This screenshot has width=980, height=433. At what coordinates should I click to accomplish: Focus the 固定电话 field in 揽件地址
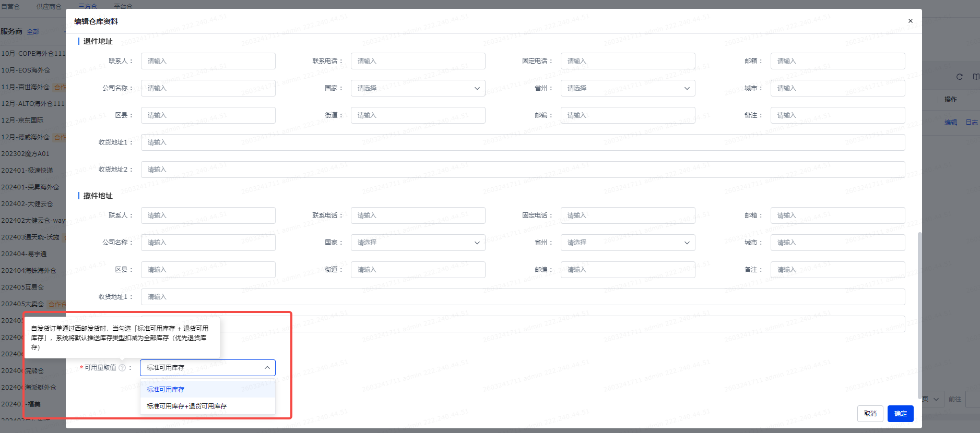click(628, 215)
